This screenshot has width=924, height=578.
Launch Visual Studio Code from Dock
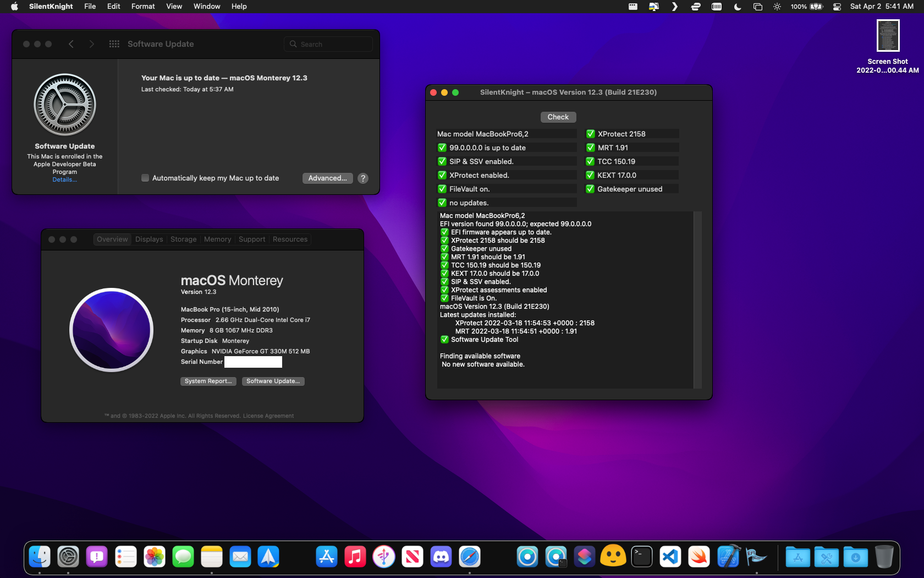[x=670, y=557]
